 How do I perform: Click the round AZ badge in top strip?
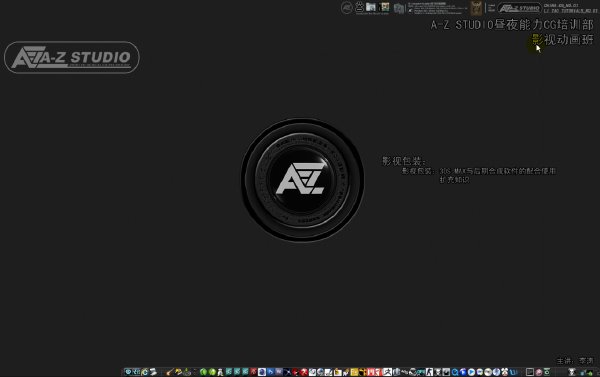(347, 8)
